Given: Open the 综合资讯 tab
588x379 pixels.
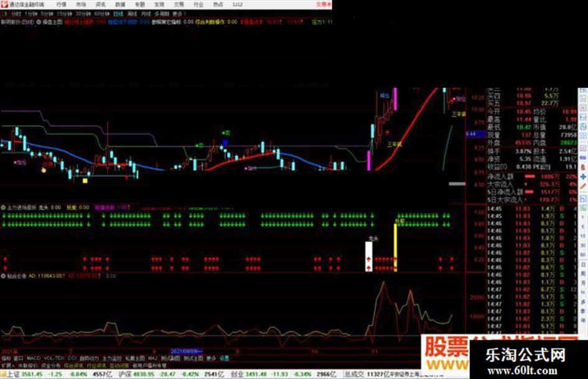Looking at the screenshot, I should coord(73,365).
